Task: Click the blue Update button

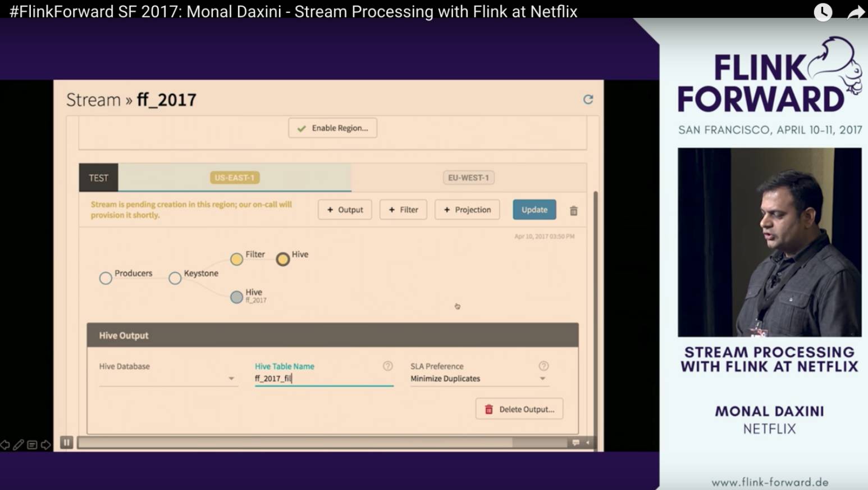Action: pyautogui.click(x=534, y=210)
